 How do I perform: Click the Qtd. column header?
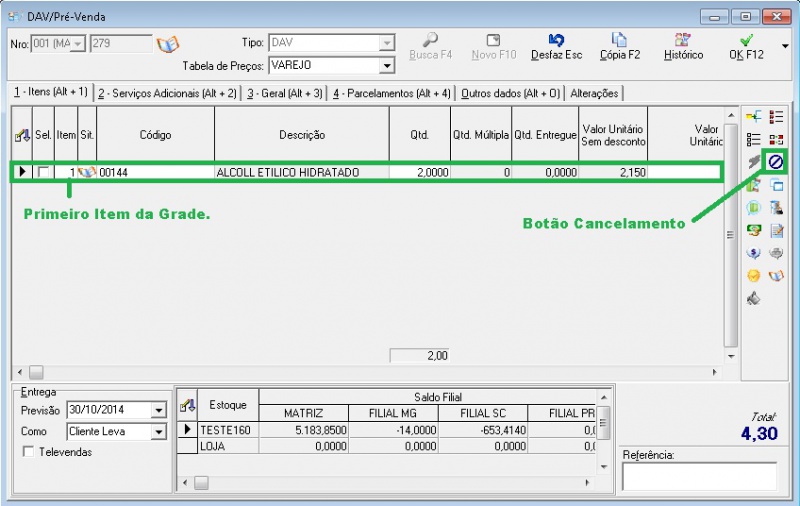(419, 135)
